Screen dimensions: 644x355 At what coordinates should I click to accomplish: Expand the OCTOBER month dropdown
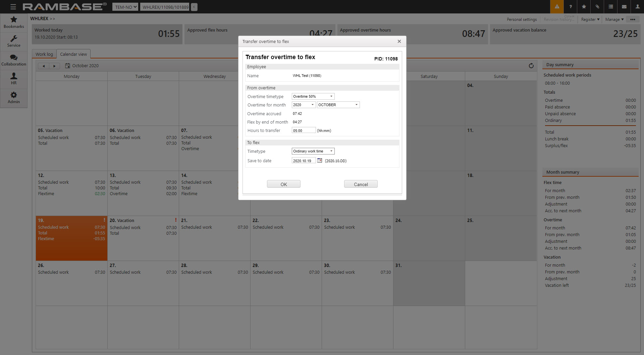click(x=338, y=105)
